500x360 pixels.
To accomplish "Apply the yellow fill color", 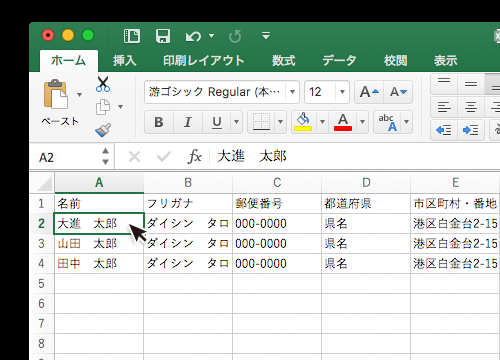I will pyautogui.click(x=303, y=122).
